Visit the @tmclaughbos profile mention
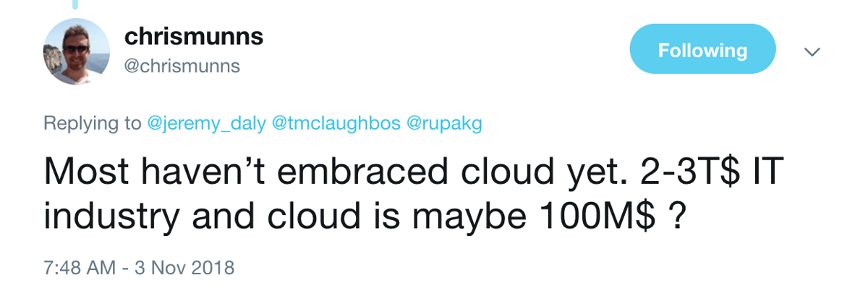The width and height of the screenshot is (868, 291). coord(335,123)
